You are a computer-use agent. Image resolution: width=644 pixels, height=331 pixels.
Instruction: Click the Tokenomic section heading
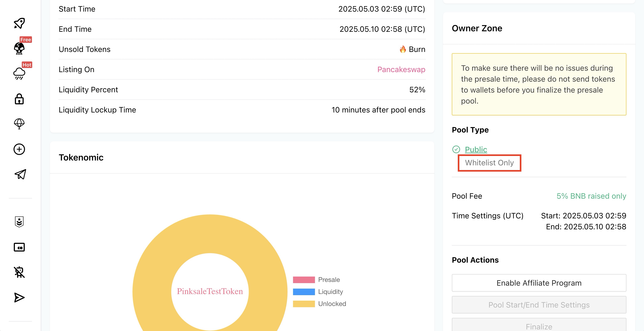click(81, 158)
